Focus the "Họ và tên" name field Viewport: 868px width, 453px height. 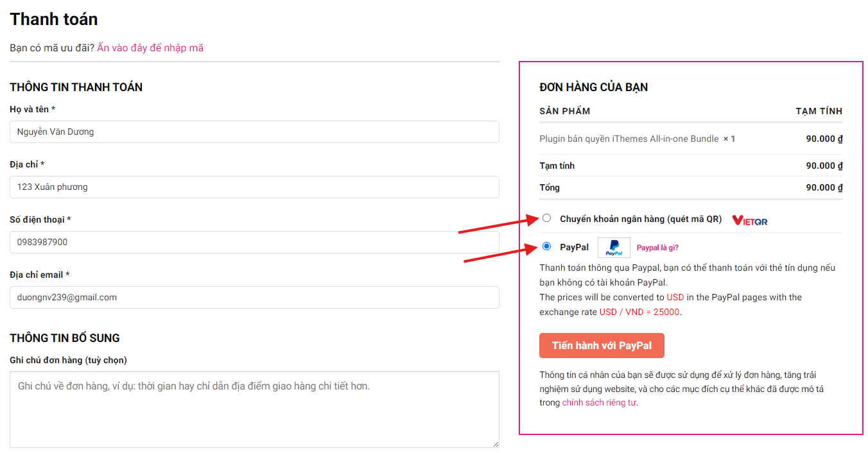tap(254, 132)
